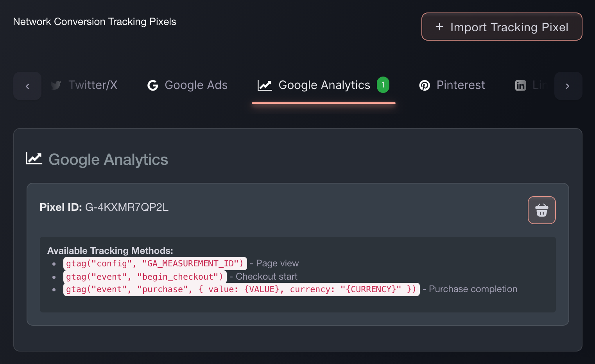Open the partially visible LinkedIn tab
The image size is (595, 364).
[x=530, y=85]
